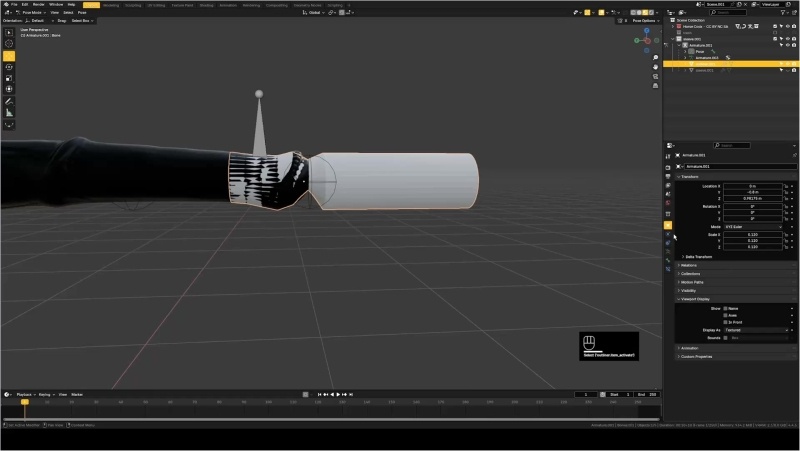Activate the Measure tool

point(9,113)
